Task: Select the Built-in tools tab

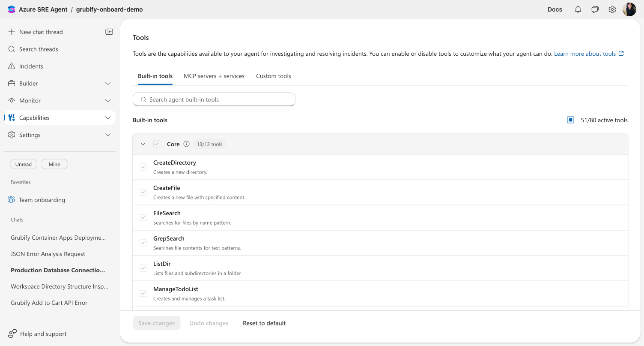Action: 155,76
